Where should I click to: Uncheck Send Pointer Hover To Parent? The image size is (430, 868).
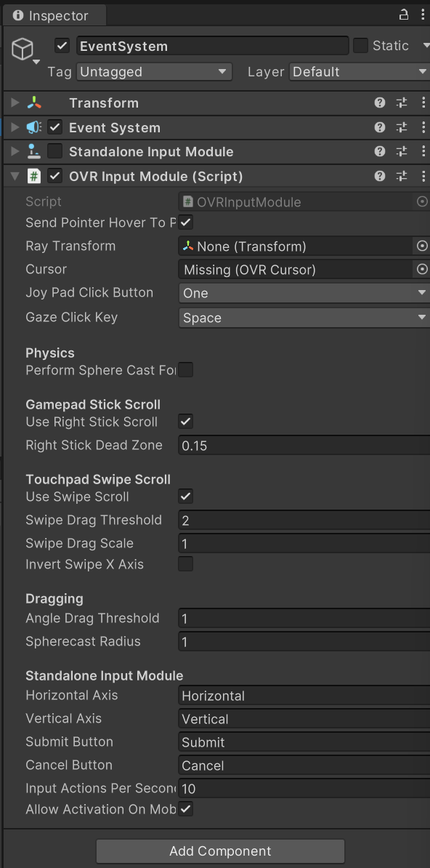pos(184,222)
